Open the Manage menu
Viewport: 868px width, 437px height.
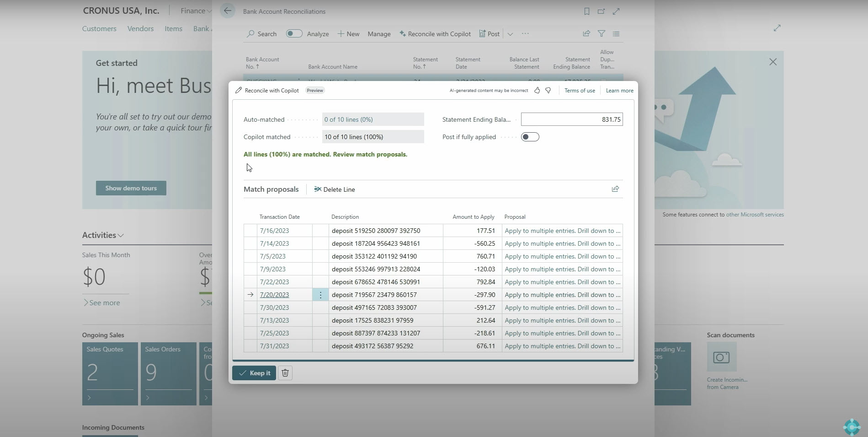379,34
